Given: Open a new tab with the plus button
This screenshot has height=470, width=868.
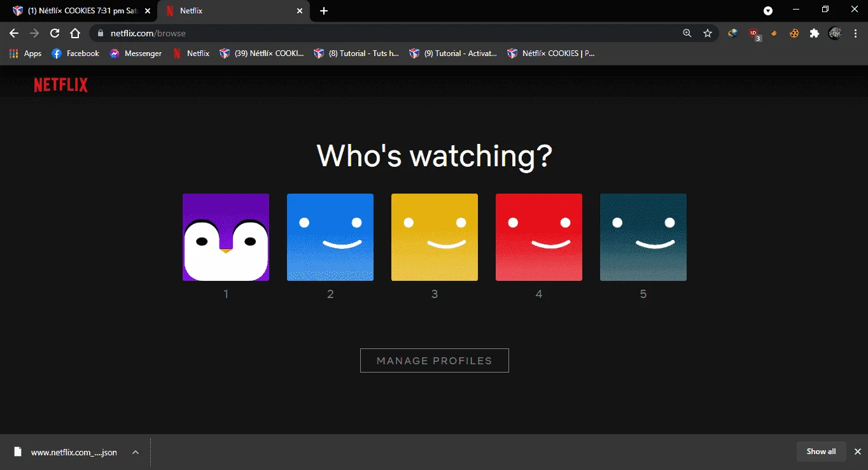Looking at the screenshot, I should [x=324, y=11].
